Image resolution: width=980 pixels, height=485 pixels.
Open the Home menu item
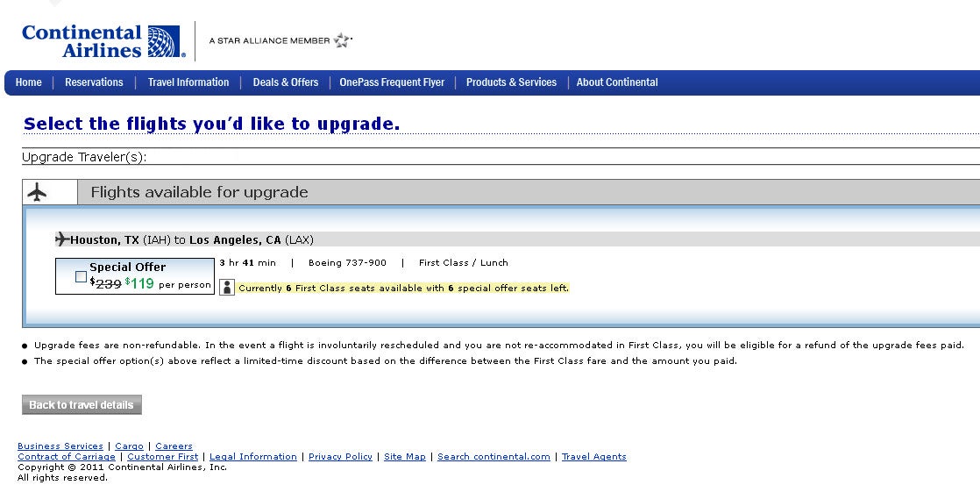[x=29, y=82]
